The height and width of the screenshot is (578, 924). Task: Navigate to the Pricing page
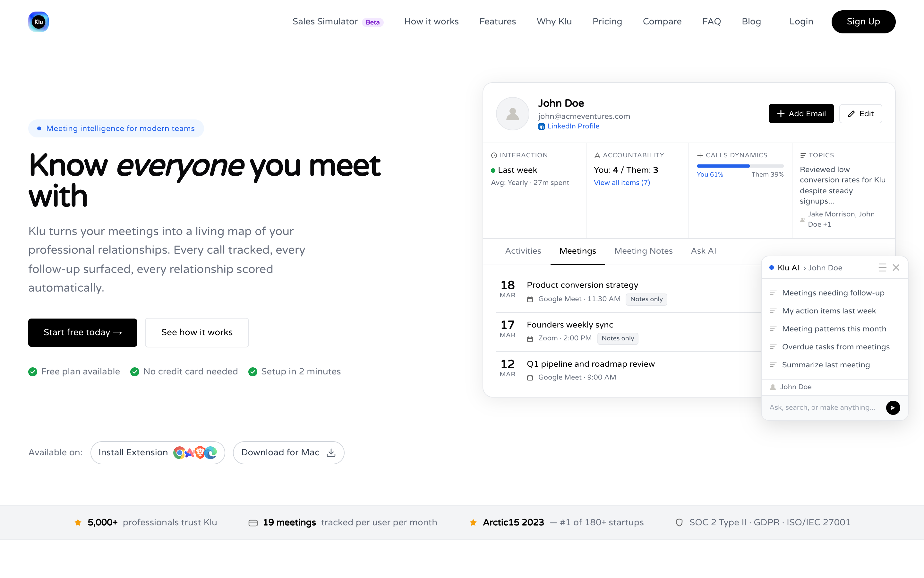[x=607, y=22]
